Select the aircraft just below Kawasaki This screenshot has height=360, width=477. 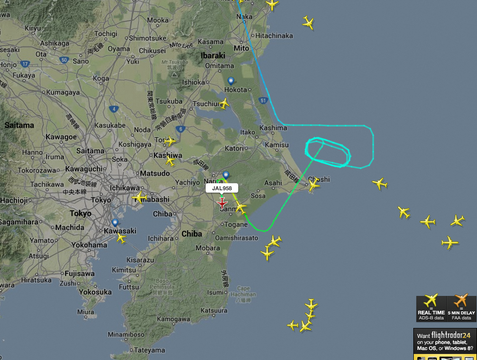coord(121,238)
